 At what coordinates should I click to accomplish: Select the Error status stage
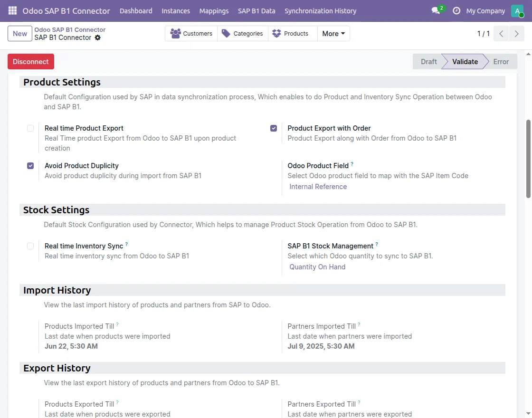pyautogui.click(x=501, y=61)
